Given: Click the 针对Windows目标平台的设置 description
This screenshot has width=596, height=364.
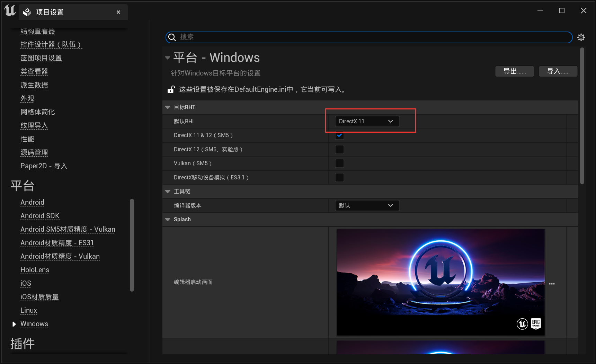Looking at the screenshot, I should point(215,73).
